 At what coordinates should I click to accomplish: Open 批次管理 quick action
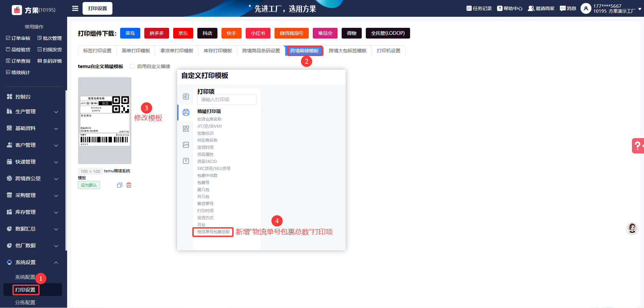pos(50,38)
